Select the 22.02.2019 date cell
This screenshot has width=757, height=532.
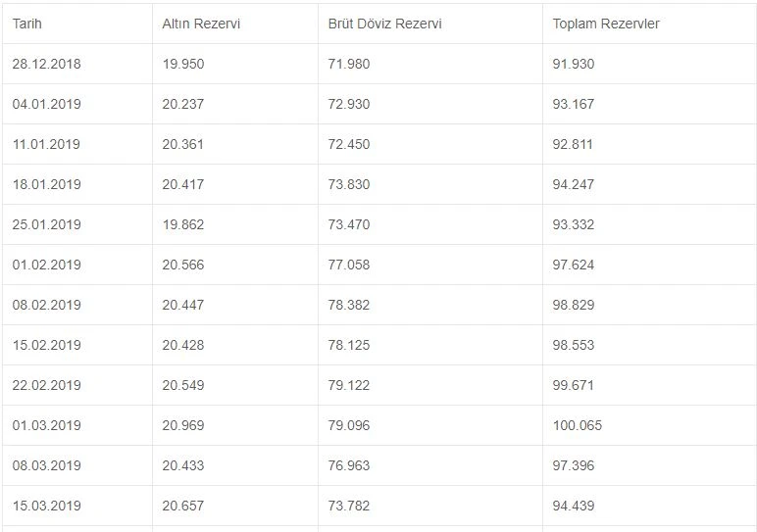tap(46, 385)
